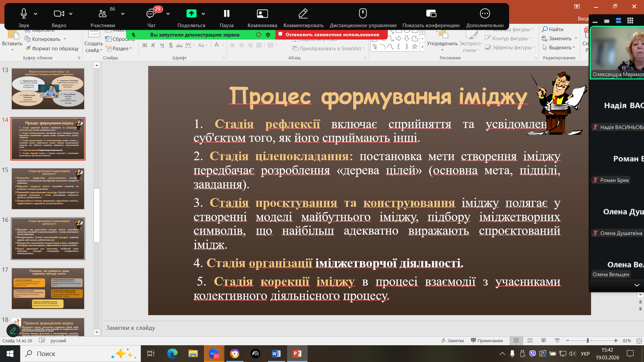Expand the audio options arrow next to Звук

(x=36, y=14)
